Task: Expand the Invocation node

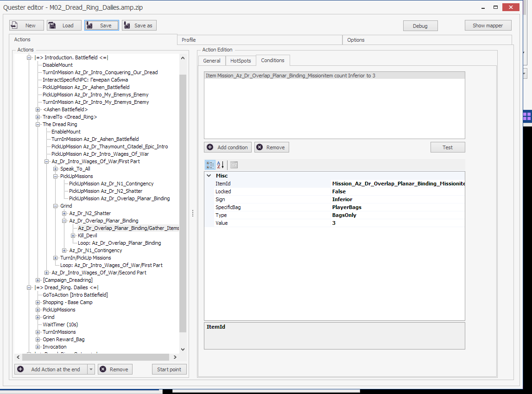Action: pos(38,347)
